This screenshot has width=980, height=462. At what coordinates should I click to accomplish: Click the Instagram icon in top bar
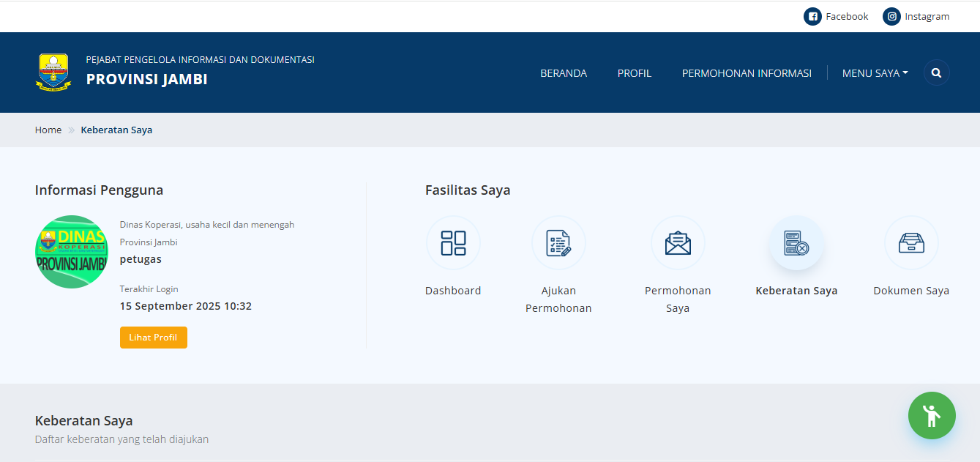pyautogui.click(x=891, y=17)
